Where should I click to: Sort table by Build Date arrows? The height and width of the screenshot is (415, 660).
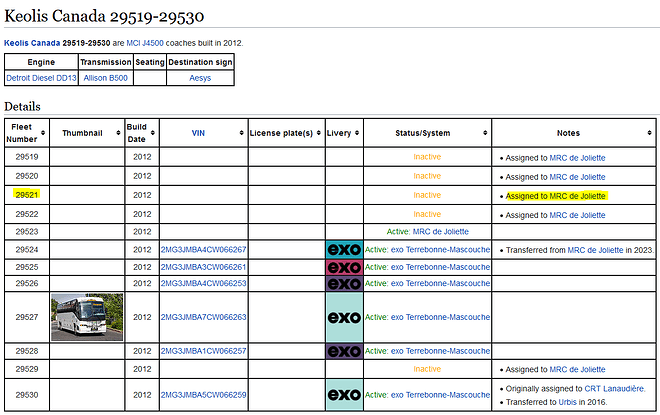(x=153, y=133)
